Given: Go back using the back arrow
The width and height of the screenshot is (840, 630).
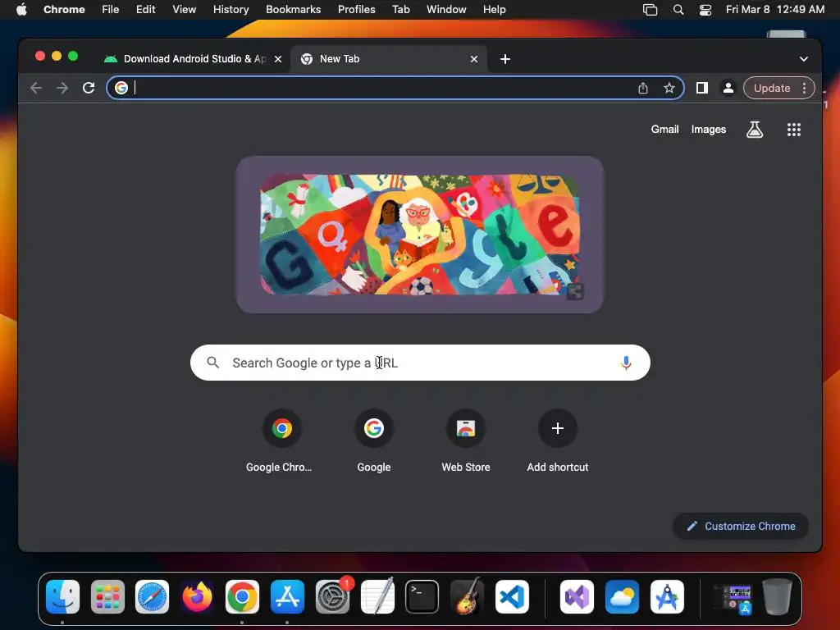Looking at the screenshot, I should point(36,88).
